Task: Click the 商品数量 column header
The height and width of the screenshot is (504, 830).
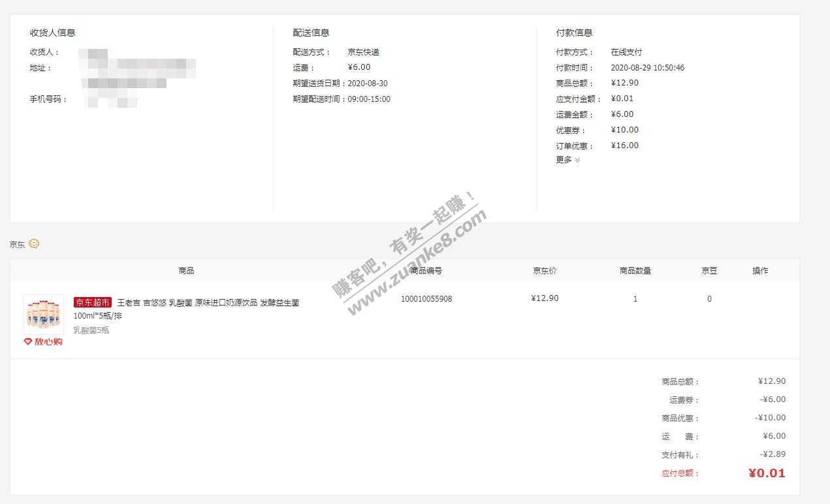Action: pyautogui.click(x=635, y=270)
